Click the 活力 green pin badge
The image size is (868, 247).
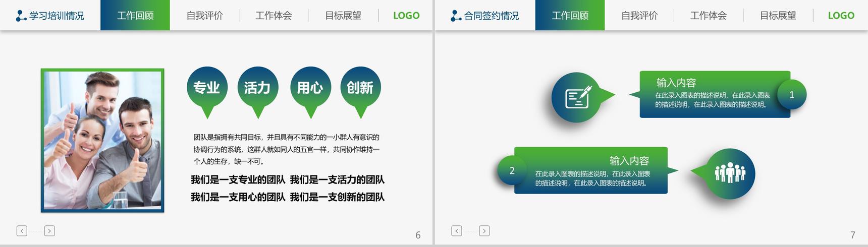(258, 93)
